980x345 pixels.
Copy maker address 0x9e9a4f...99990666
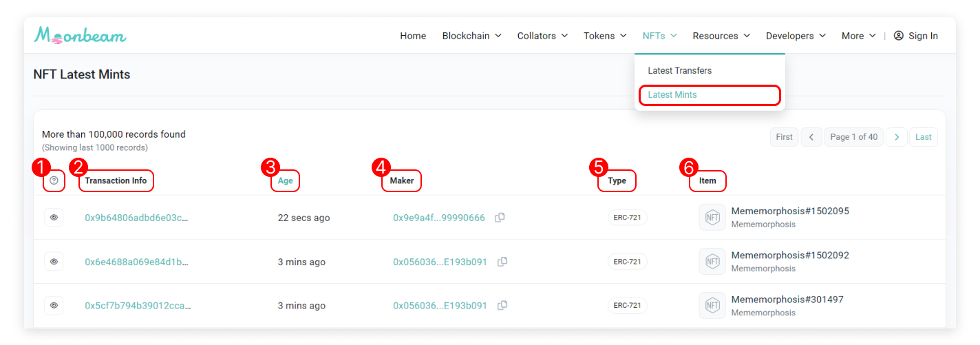pyautogui.click(x=500, y=218)
